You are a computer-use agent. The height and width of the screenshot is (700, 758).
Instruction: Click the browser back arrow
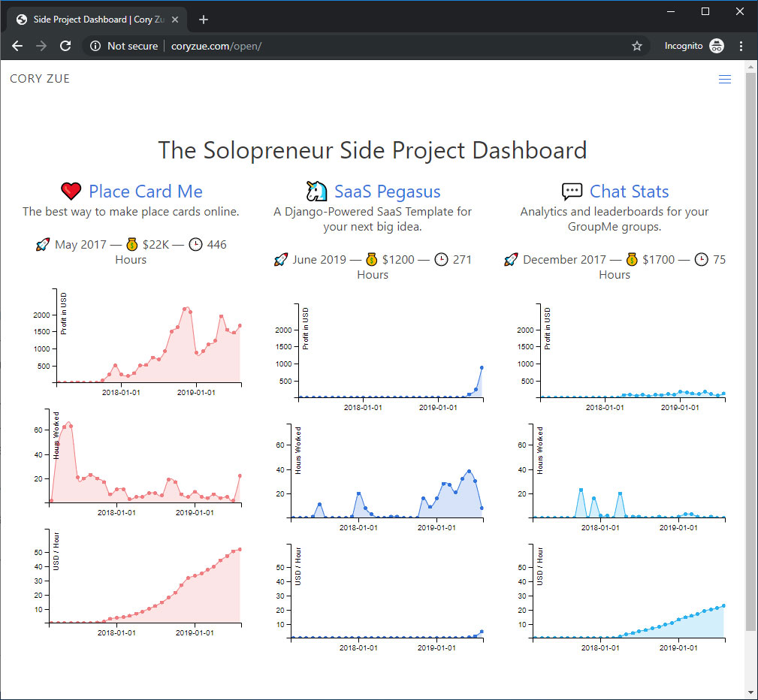pyautogui.click(x=17, y=46)
